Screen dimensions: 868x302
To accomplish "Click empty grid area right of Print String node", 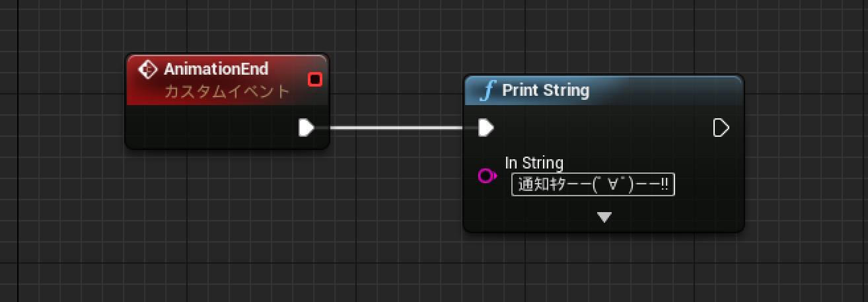I will pyautogui.click(x=806, y=152).
